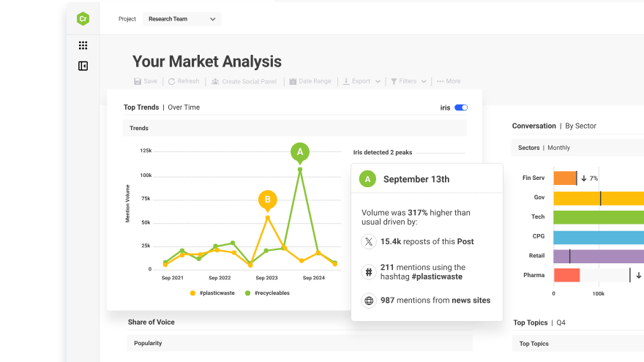Click the Share of Voice heading
644x362 pixels.
click(x=151, y=323)
